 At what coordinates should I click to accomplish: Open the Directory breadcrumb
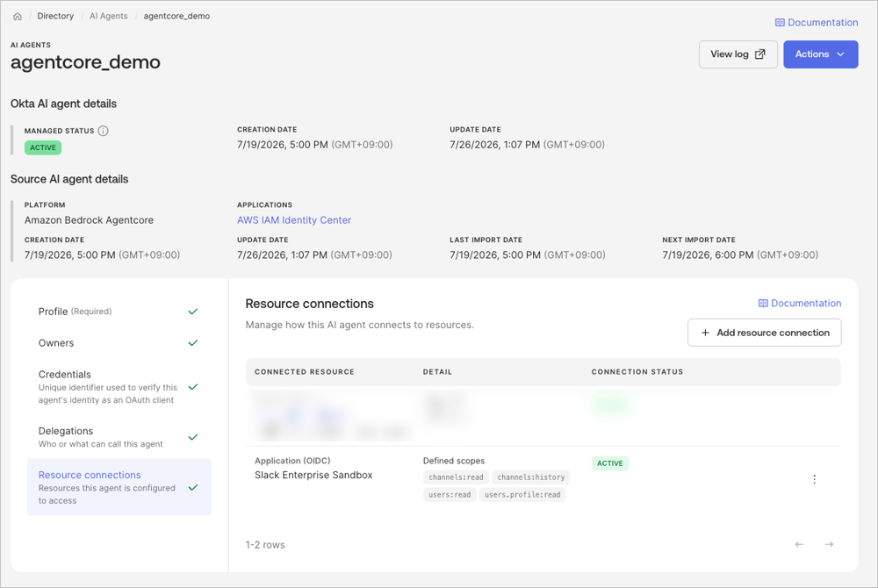55,16
